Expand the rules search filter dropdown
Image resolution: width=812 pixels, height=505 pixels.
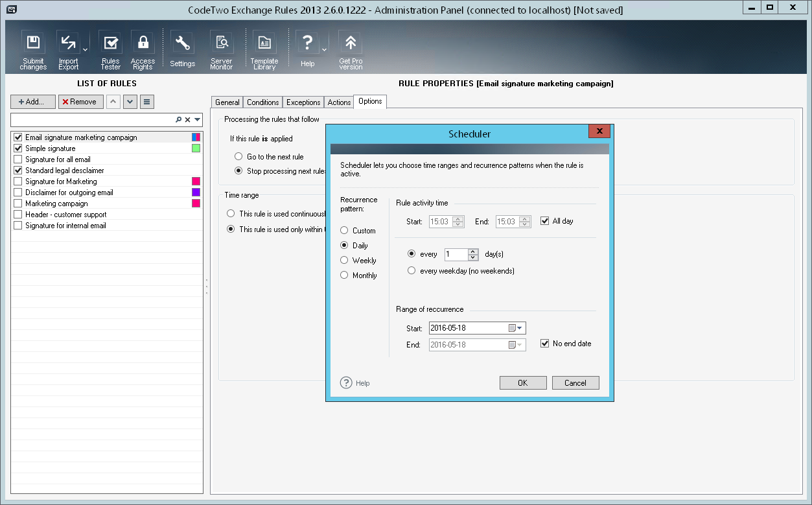(x=197, y=120)
